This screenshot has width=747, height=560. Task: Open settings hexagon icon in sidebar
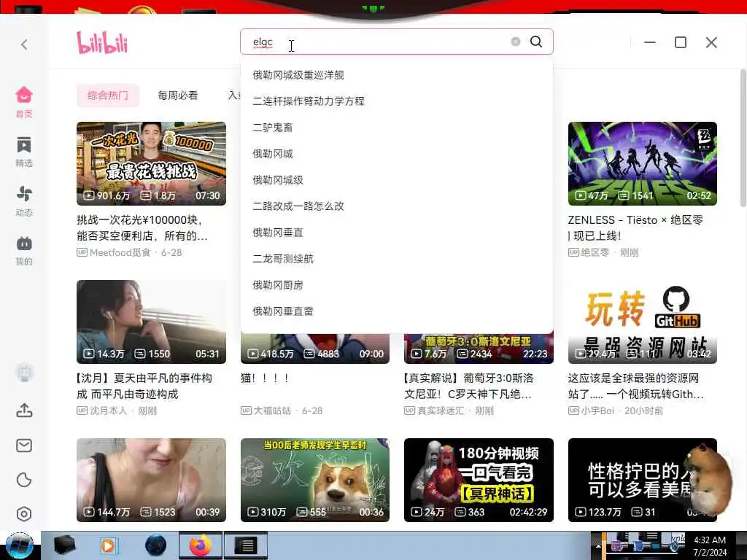point(24,514)
